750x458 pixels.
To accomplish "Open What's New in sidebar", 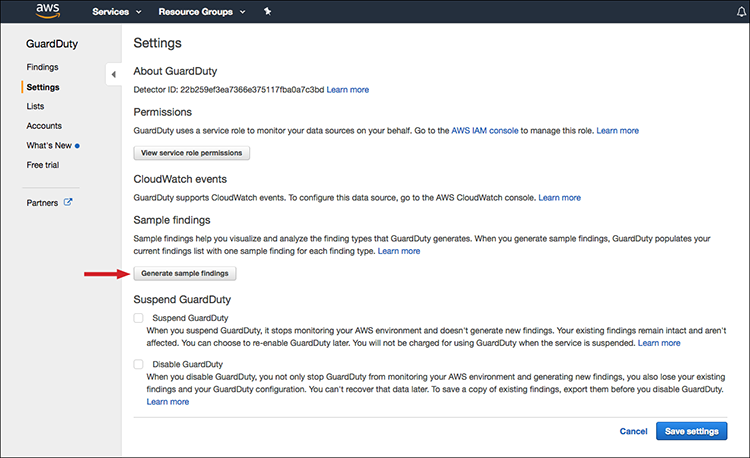I will pyautogui.click(x=49, y=145).
